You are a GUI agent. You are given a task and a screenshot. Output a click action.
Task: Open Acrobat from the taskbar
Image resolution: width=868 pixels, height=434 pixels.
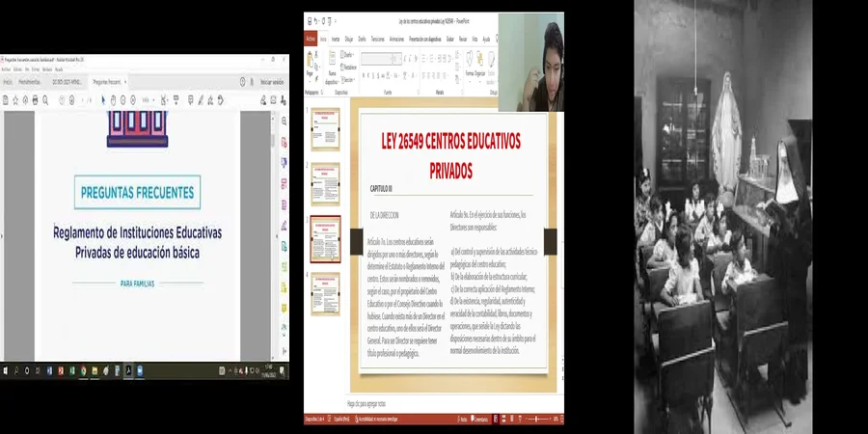[x=128, y=371]
